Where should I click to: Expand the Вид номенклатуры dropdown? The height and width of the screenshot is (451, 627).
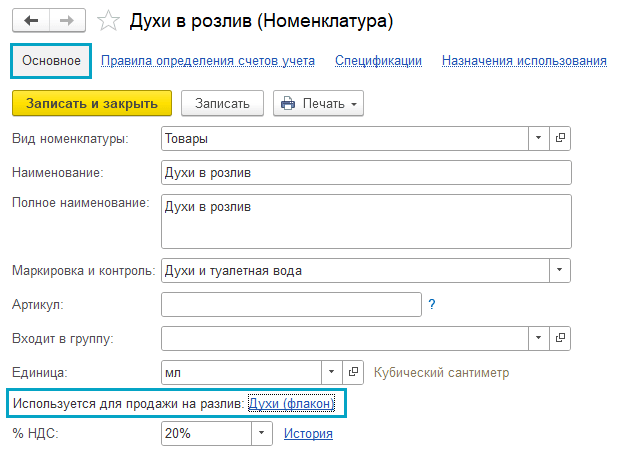(x=538, y=138)
